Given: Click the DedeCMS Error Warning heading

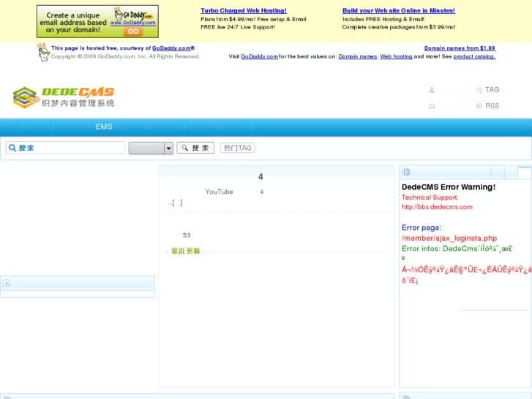Looking at the screenshot, I should 448,187.
